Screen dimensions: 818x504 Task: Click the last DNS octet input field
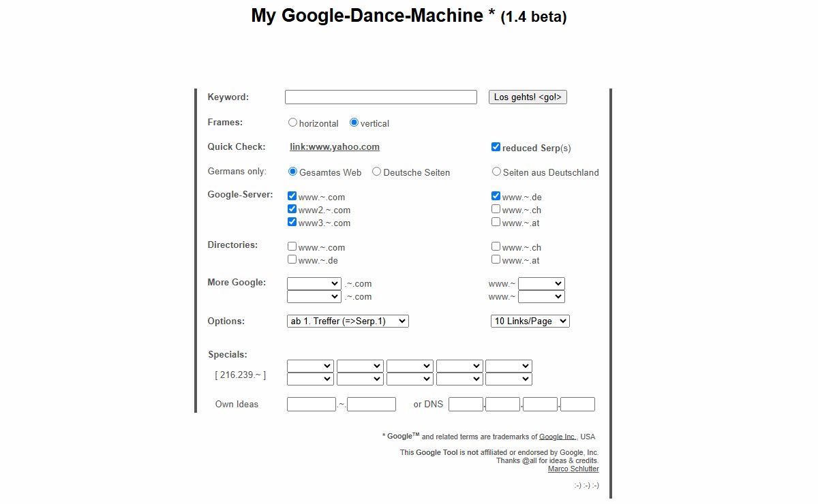click(578, 404)
